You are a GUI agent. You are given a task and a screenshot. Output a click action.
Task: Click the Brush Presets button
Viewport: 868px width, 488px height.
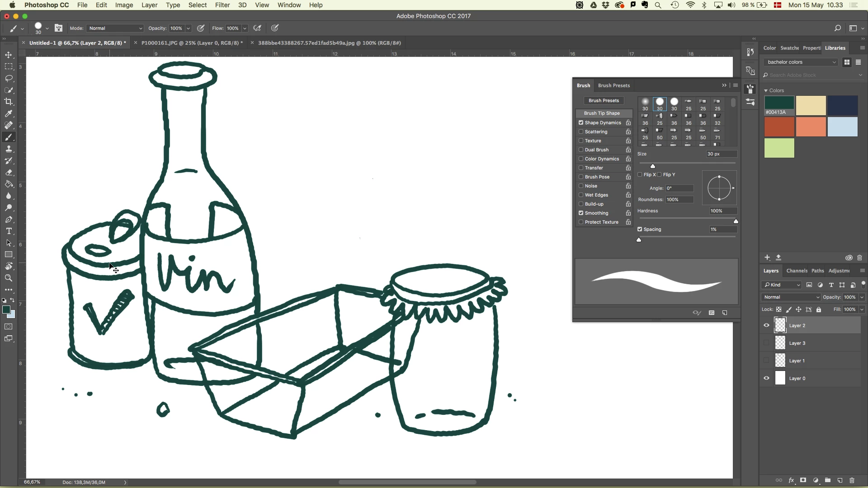[x=604, y=101]
